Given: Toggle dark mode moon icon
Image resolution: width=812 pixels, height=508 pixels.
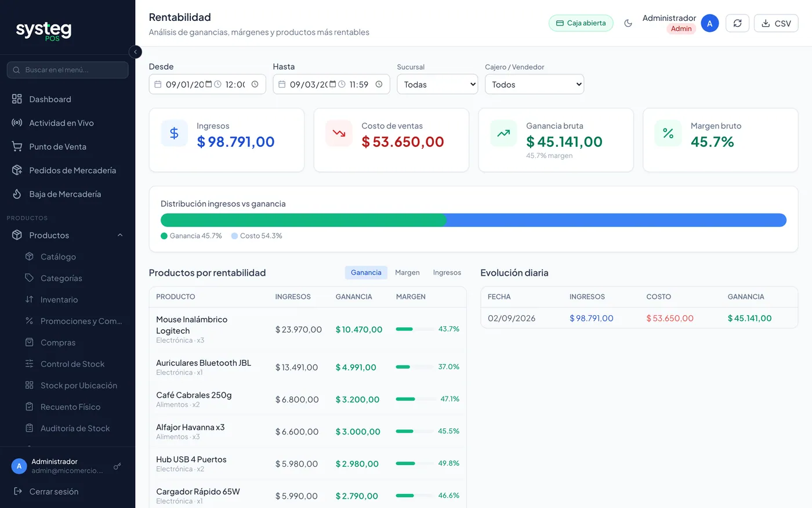Looking at the screenshot, I should click(628, 23).
